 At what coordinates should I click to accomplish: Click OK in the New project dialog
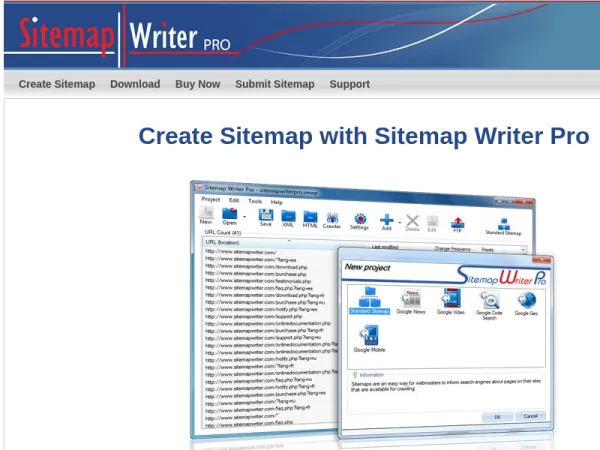[497, 417]
